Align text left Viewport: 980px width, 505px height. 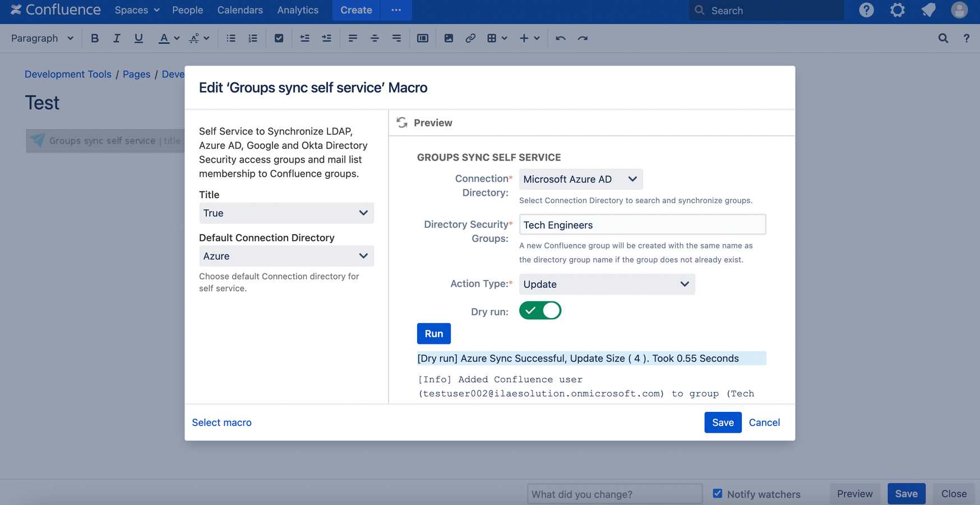(x=353, y=38)
